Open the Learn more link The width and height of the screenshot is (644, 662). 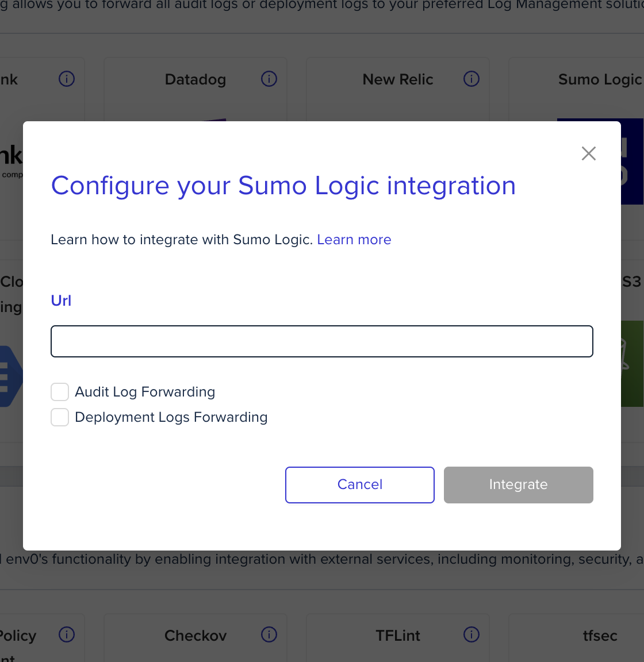354,240
